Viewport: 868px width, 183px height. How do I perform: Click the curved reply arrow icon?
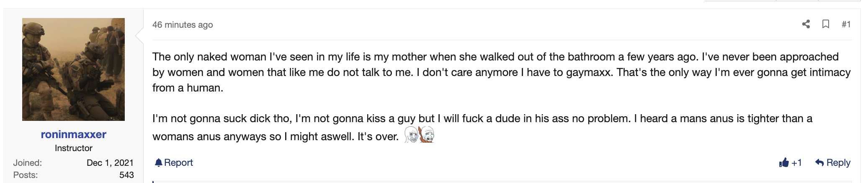819,162
